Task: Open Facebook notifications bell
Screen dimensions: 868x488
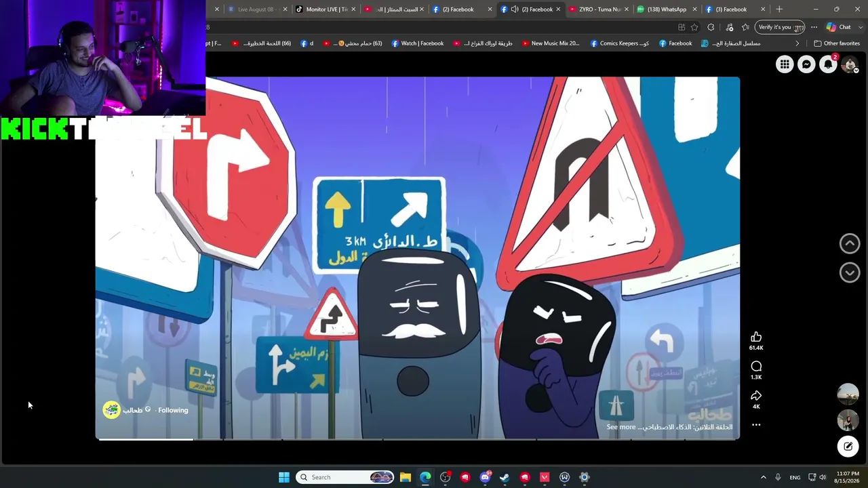Action: point(828,64)
